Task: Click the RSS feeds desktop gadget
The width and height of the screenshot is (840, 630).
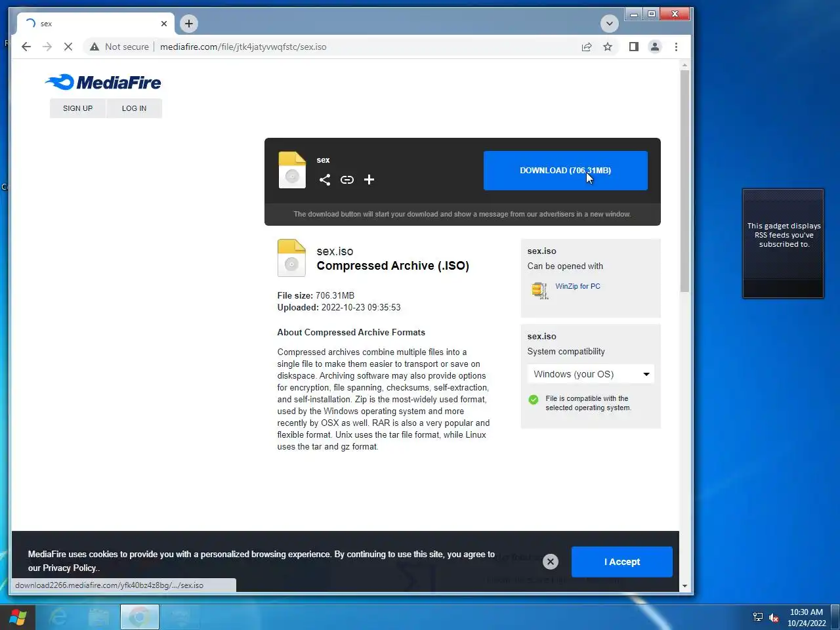Action: [x=783, y=243]
